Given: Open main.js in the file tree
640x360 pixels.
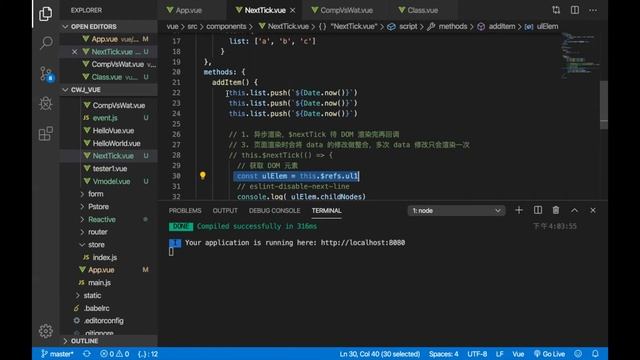Looking at the screenshot, I should coord(109,282).
